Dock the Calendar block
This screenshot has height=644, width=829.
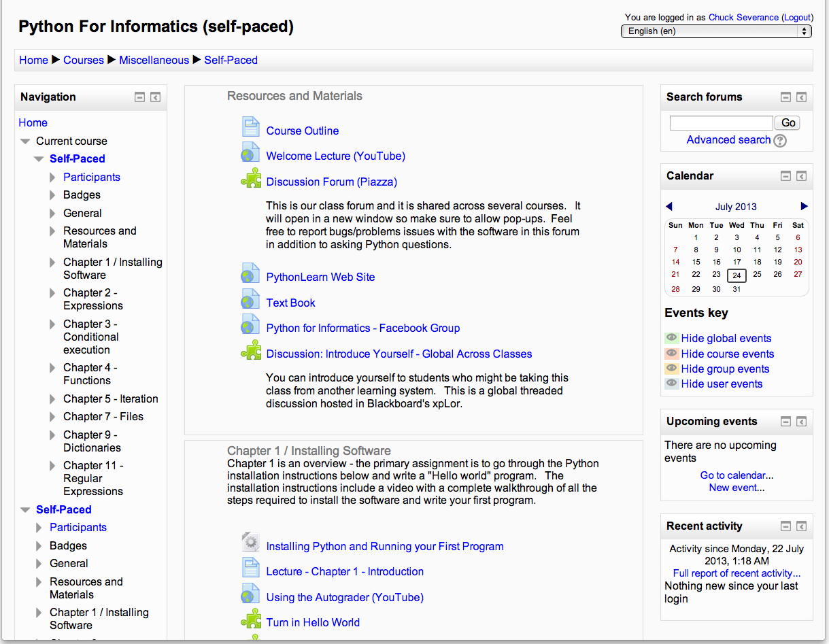801,176
